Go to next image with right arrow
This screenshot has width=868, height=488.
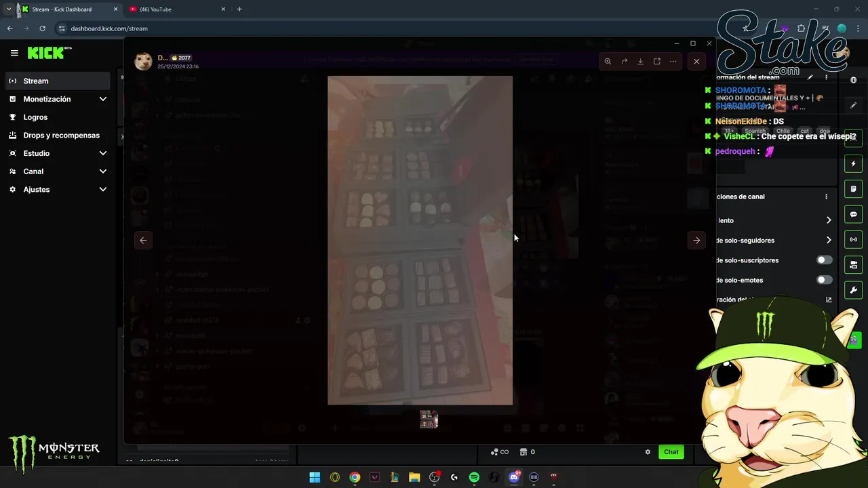[696, 240]
